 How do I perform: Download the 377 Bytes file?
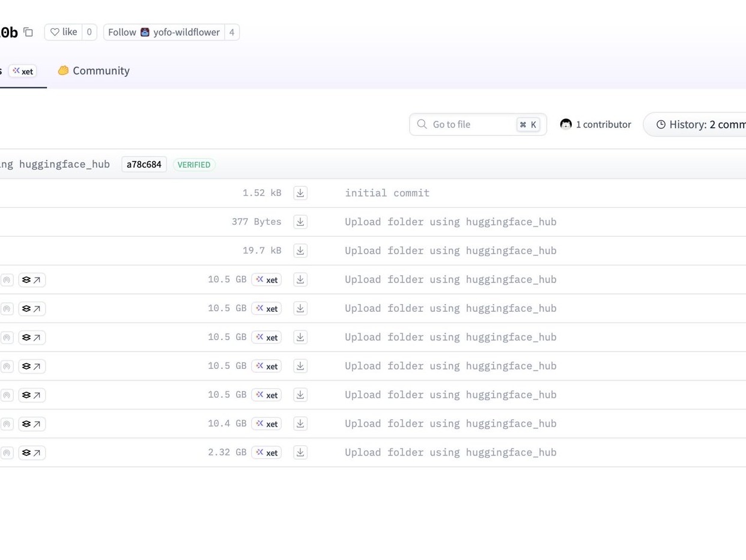click(x=300, y=222)
